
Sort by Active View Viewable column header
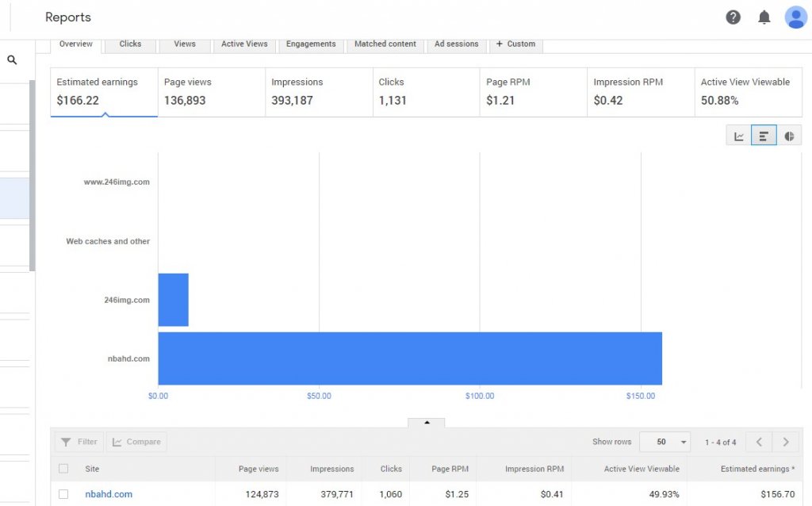tap(642, 469)
